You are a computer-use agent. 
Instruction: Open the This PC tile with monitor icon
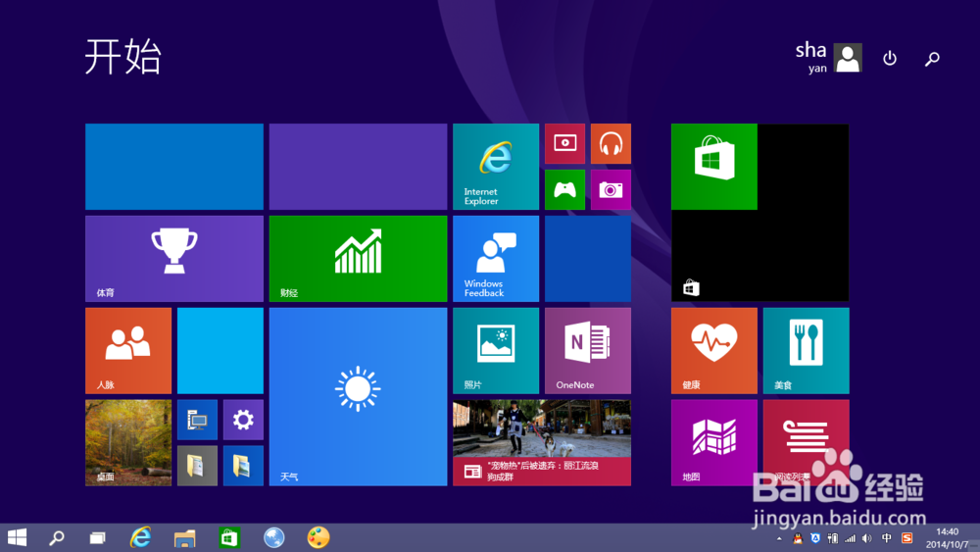click(197, 420)
